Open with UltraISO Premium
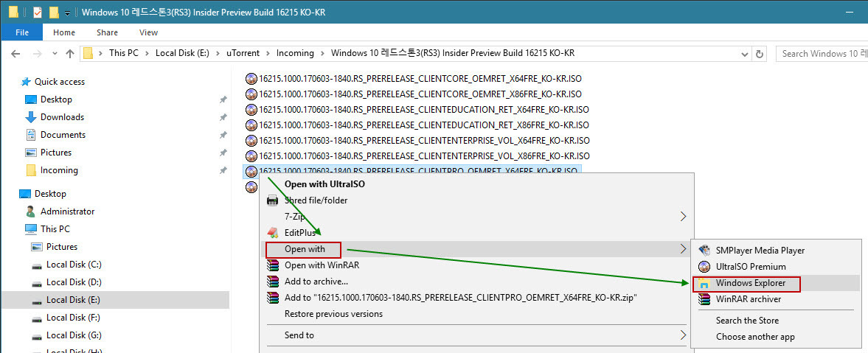Screen dimensions: 868x353 click(x=751, y=267)
